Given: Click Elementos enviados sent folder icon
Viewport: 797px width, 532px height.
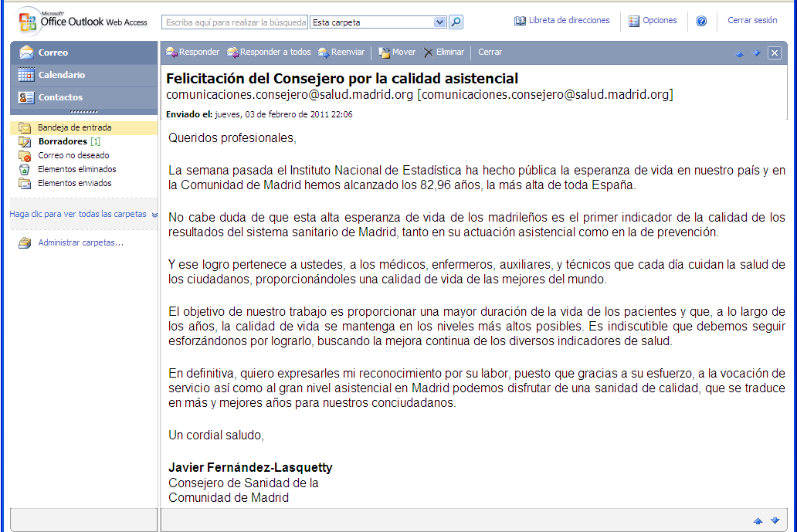Looking at the screenshot, I should [25, 184].
